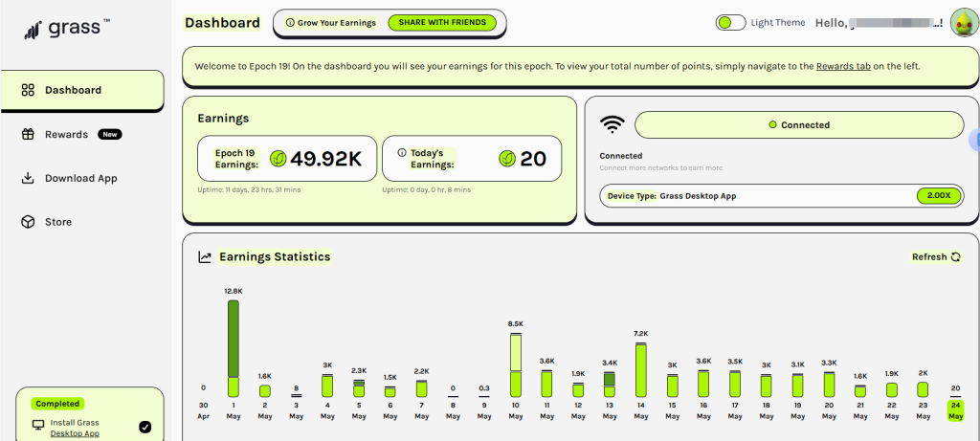Click the 14 May 7.2K bar
The width and height of the screenshot is (980, 441).
tap(640, 370)
